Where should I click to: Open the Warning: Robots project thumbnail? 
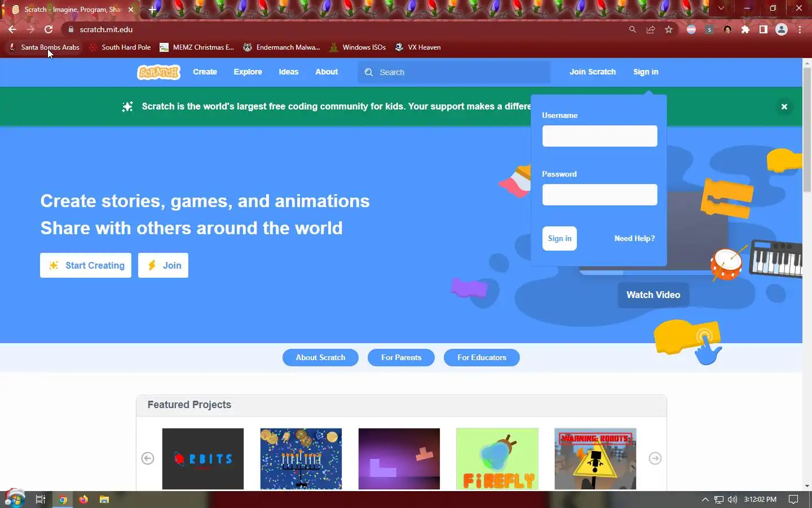[595, 458]
